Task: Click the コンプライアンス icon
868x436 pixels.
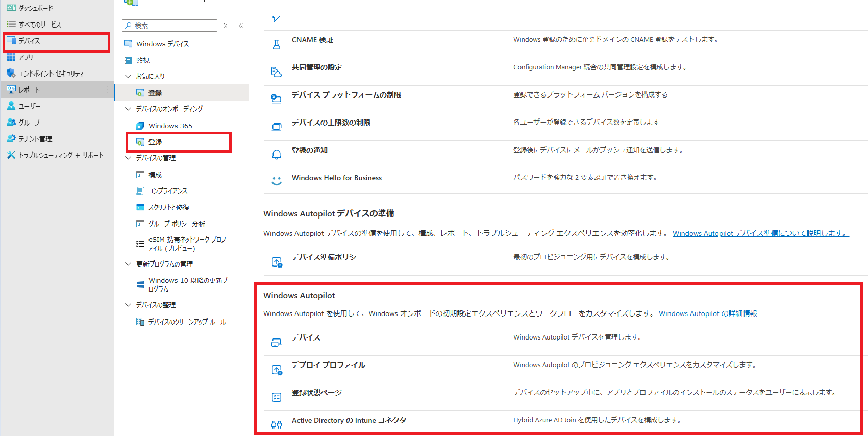Action: pos(140,191)
